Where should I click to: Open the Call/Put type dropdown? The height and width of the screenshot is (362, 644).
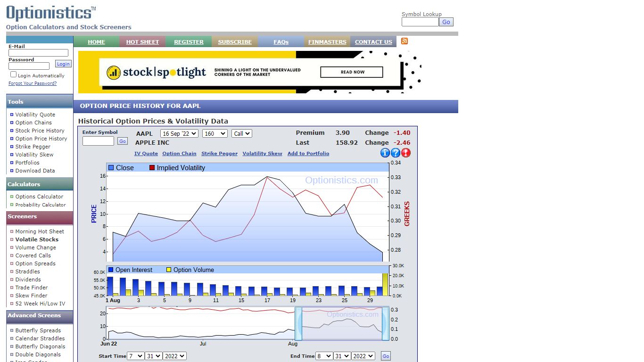(x=242, y=133)
